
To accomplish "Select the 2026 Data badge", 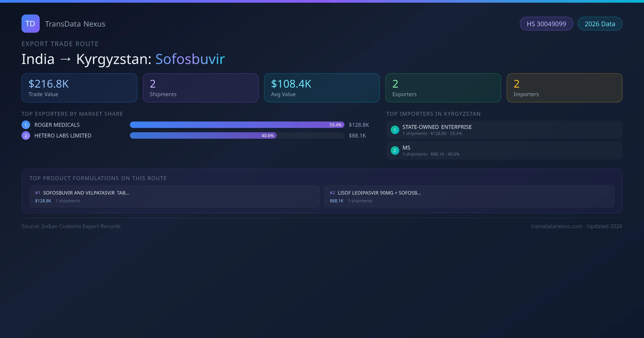I will tap(600, 24).
